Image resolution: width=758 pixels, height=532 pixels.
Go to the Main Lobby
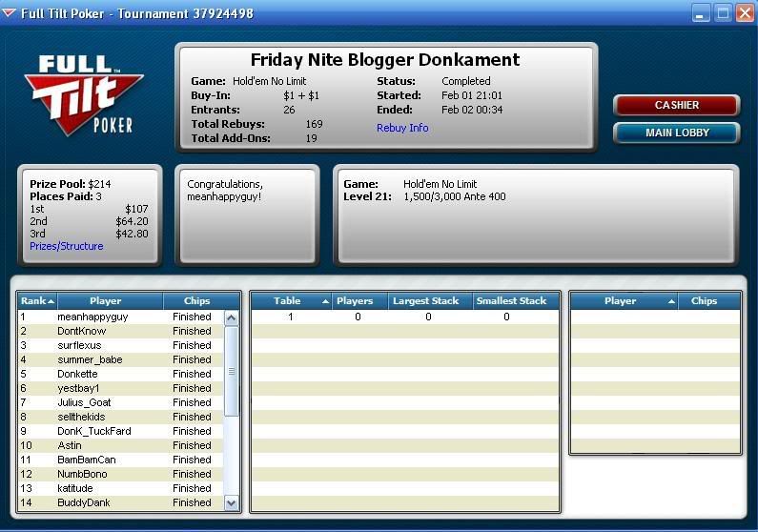676,133
